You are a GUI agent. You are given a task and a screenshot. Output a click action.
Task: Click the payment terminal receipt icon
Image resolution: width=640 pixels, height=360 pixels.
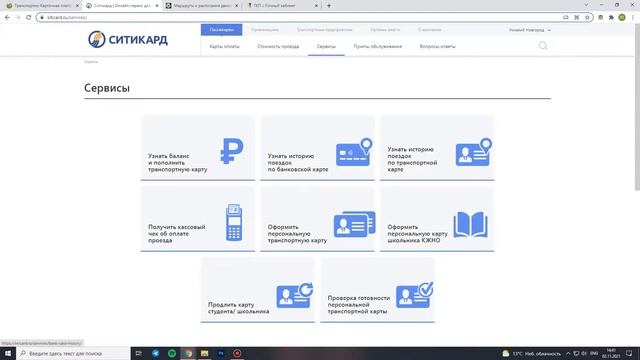[234, 222]
